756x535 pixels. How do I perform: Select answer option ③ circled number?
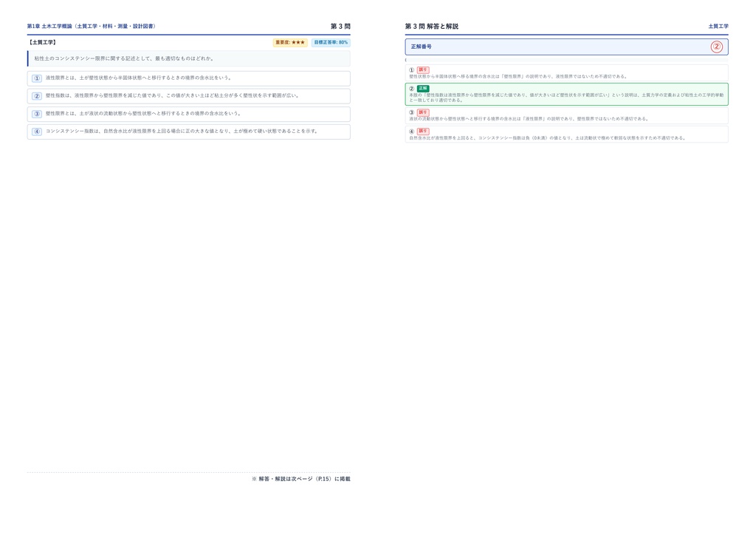(x=37, y=114)
